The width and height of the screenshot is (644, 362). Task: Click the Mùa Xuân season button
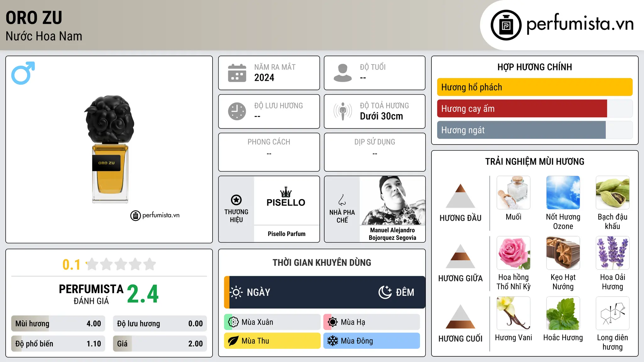click(272, 322)
